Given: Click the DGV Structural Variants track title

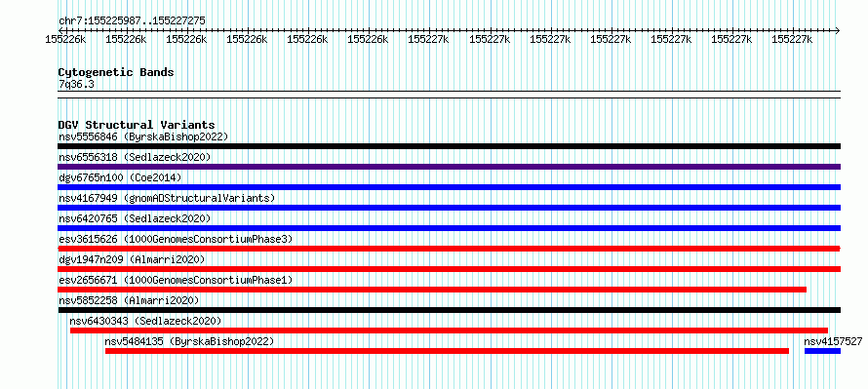Looking at the screenshot, I should pos(137,125).
